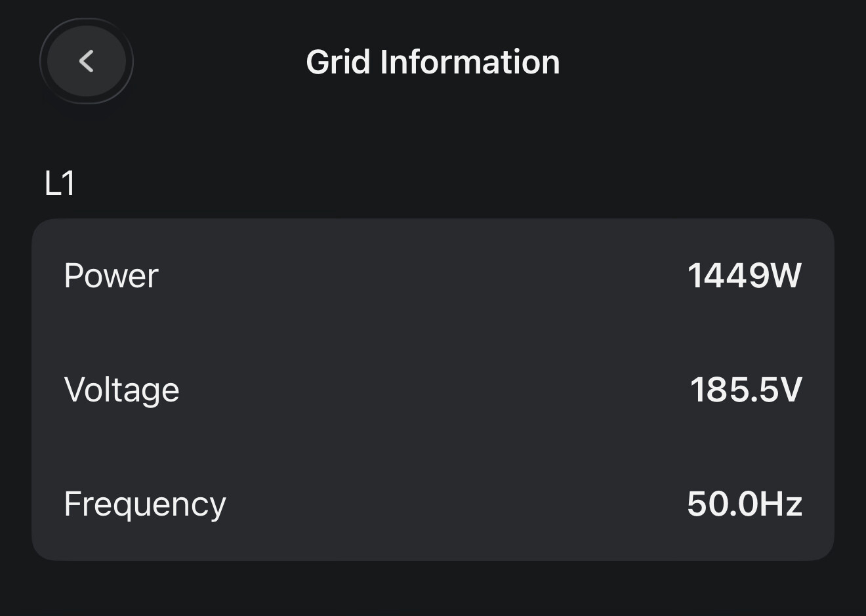Click card gap between Voltage and Frequency rows
866x616 pixels.
click(433, 447)
